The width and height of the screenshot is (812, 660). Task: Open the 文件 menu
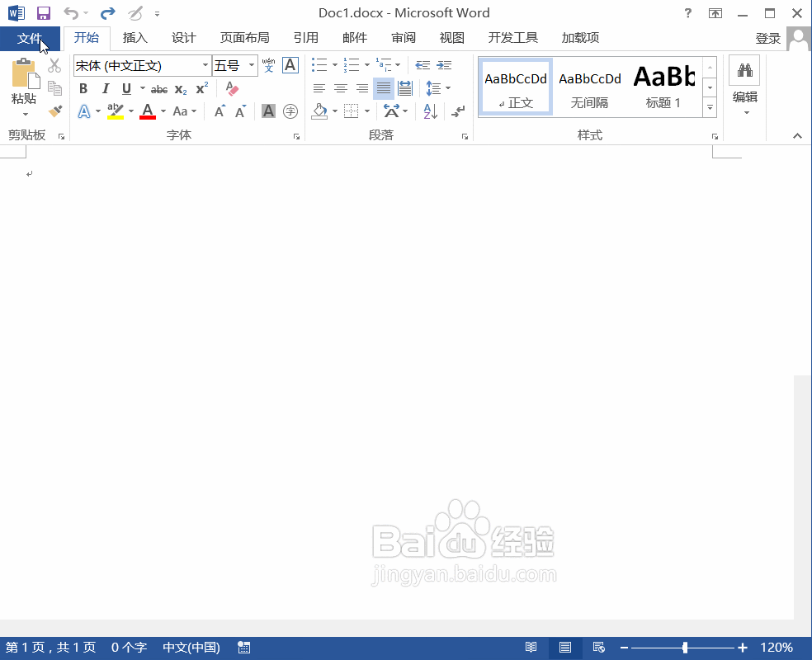tap(31, 38)
